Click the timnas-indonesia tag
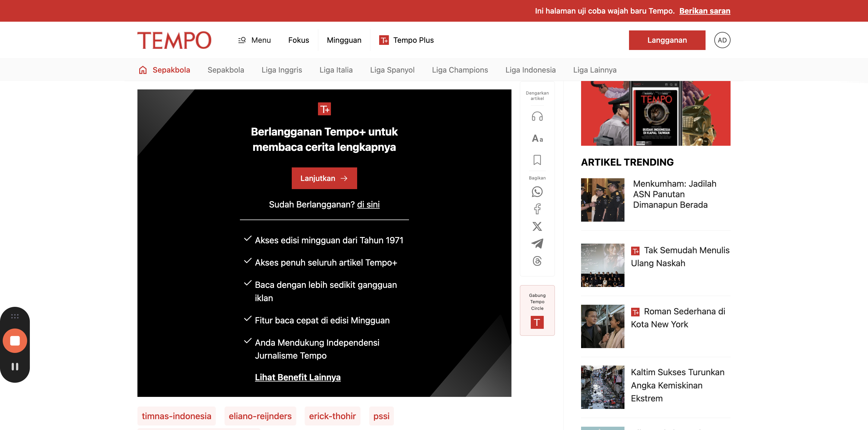This screenshot has width=868, height=430. (176, 416)
